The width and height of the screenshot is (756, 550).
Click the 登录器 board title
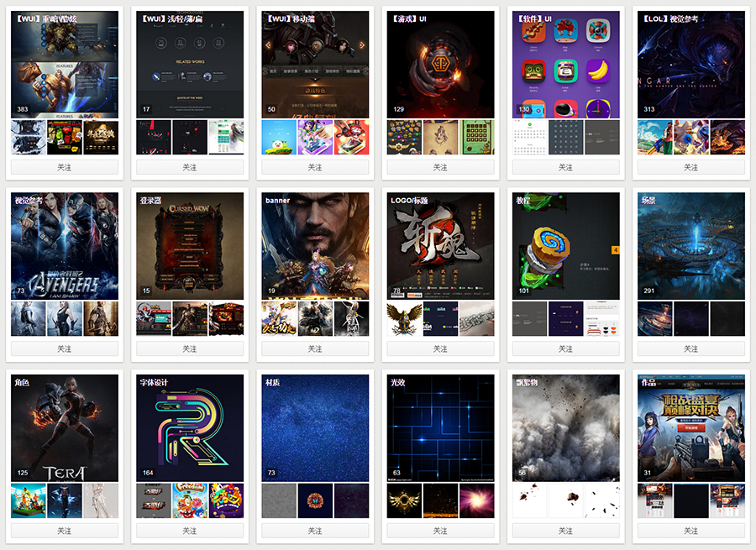point(150,200)
